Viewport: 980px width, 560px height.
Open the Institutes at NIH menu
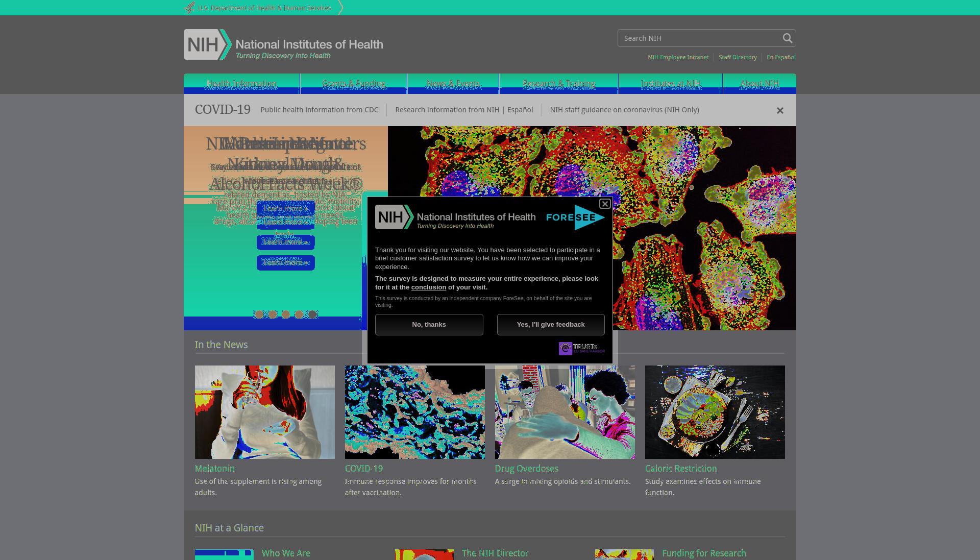click(671, 84)
